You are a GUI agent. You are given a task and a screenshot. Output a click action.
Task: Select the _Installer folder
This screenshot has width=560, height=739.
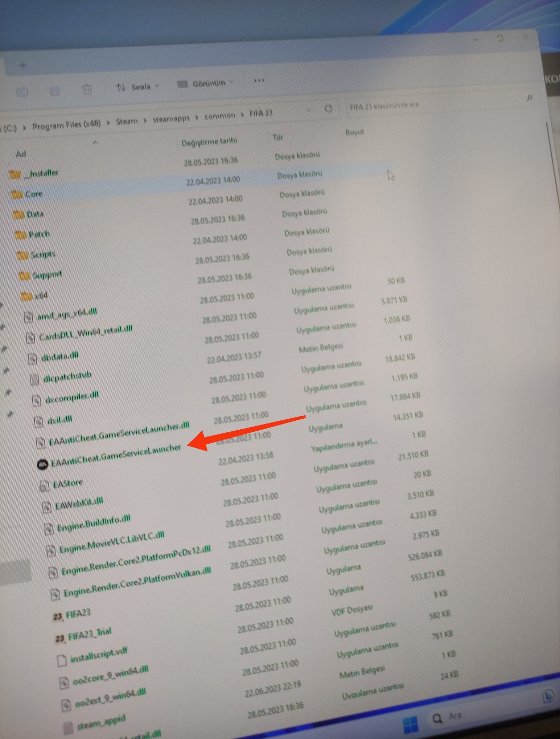(x=34, y=173)
